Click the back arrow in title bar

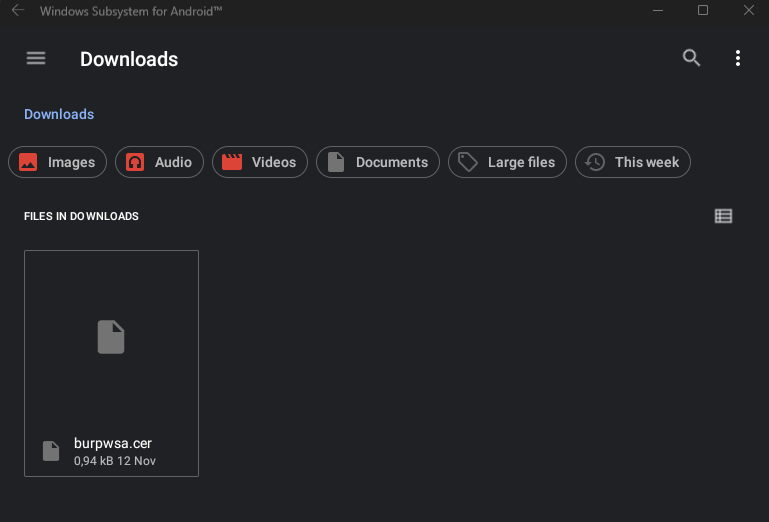18,11
